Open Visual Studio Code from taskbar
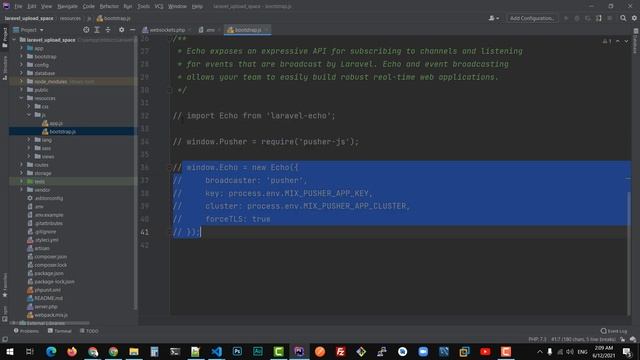 (216, 351)
